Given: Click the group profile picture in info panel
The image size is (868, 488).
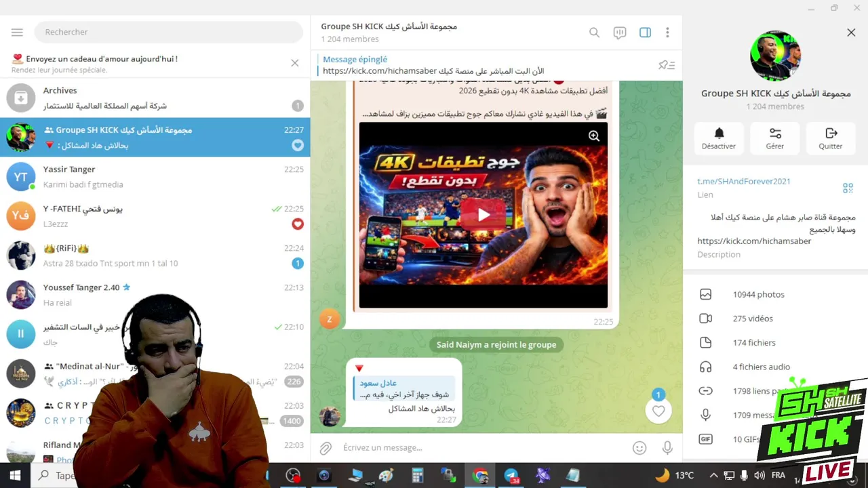Looking at the screenshot, I should [x=775, y=56].
